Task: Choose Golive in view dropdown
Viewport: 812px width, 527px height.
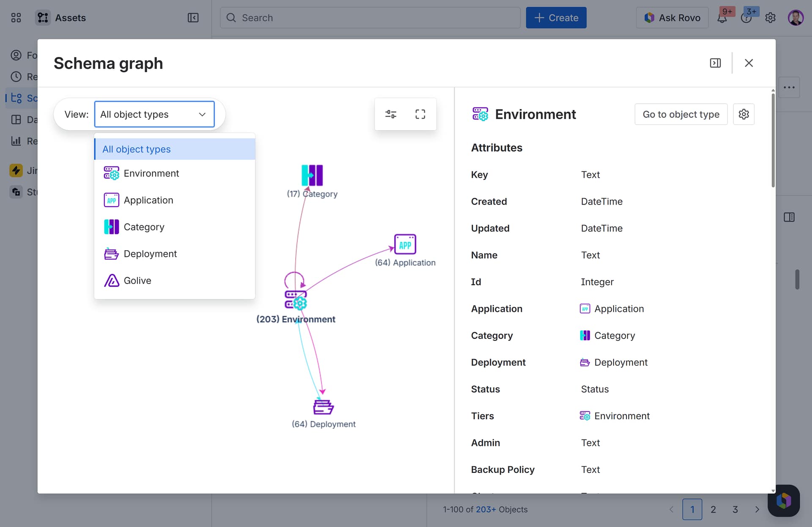Action: coord(175,281)
